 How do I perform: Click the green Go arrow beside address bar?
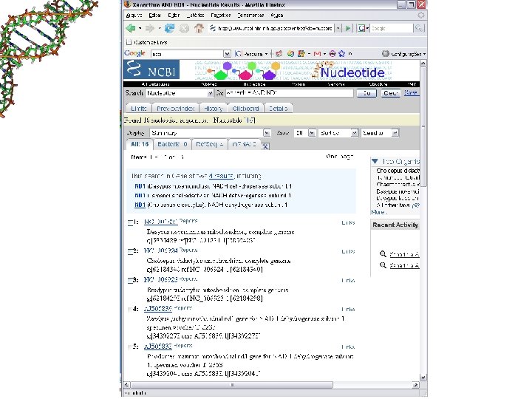tap(348, 29)
